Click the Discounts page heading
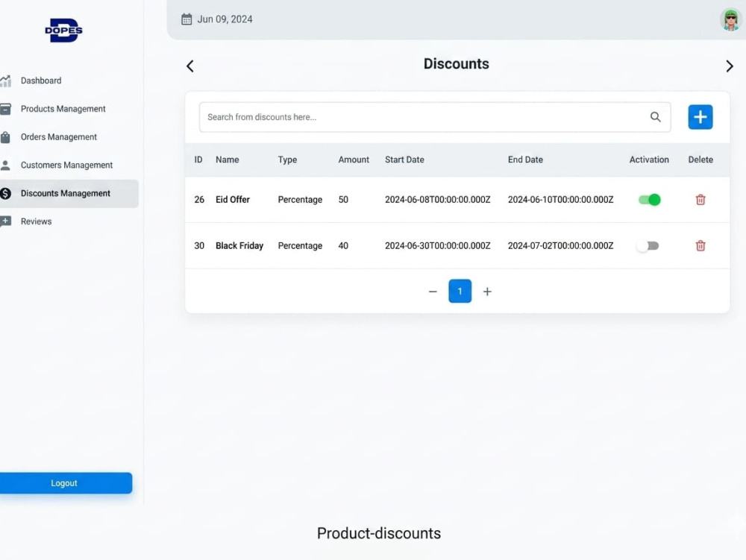Screen dimensions: 746x560 [x=457, y=63]
